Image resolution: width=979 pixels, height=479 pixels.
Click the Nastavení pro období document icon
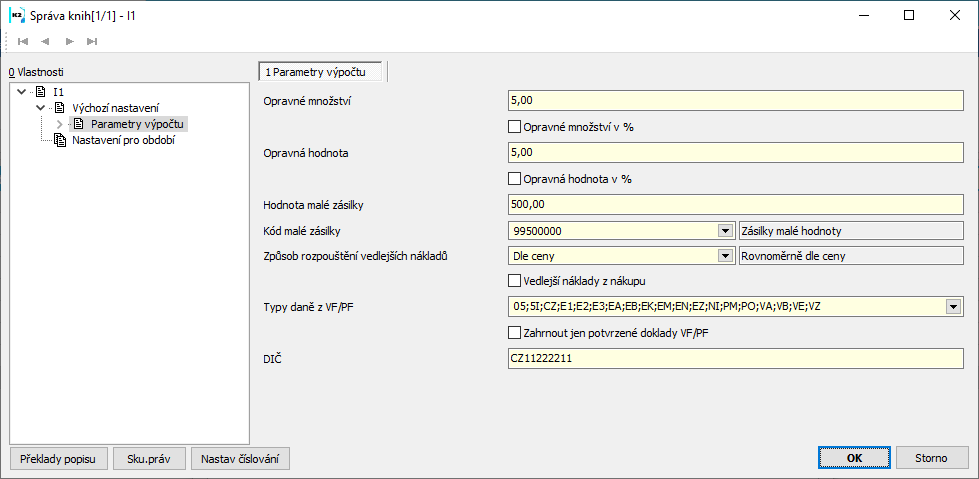(x=59, y=140)
